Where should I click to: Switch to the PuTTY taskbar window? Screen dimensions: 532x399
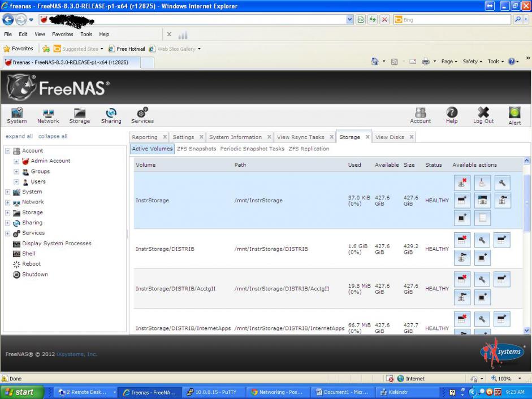213,392
